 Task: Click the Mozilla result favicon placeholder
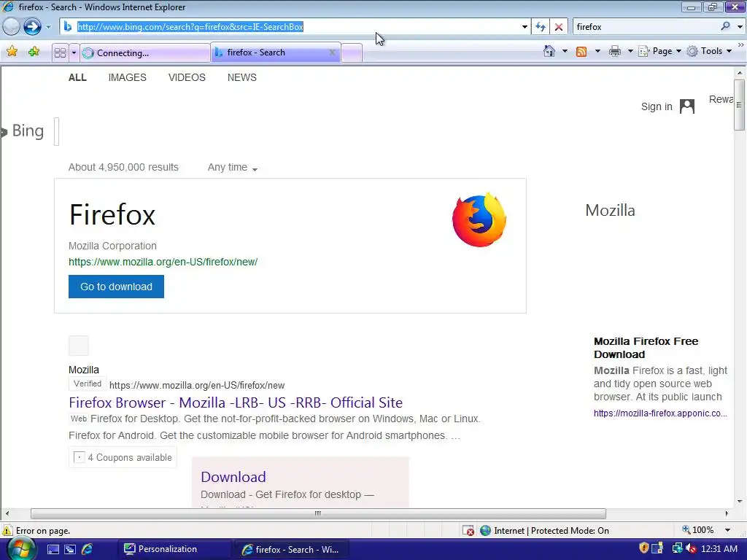point(79,346)
